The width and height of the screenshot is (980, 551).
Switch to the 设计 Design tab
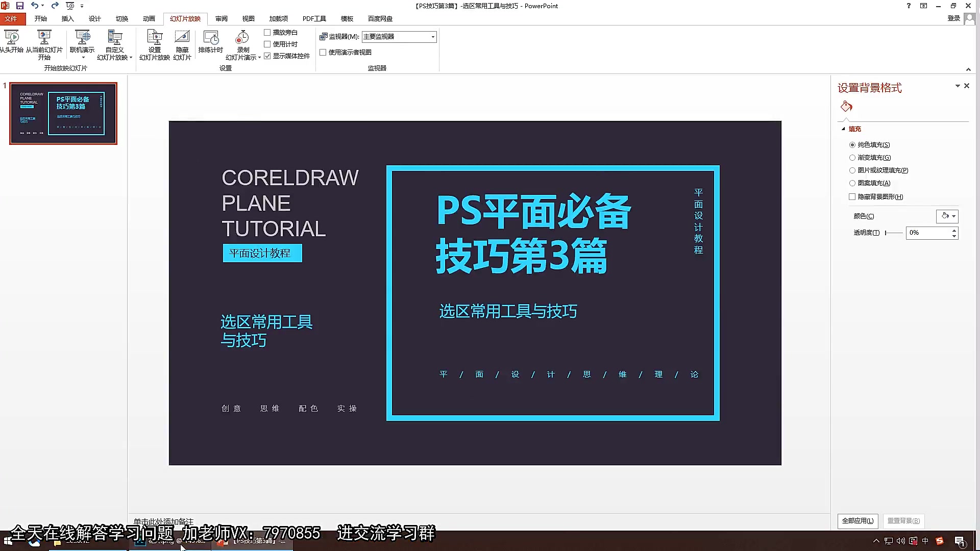pos(95,18)
